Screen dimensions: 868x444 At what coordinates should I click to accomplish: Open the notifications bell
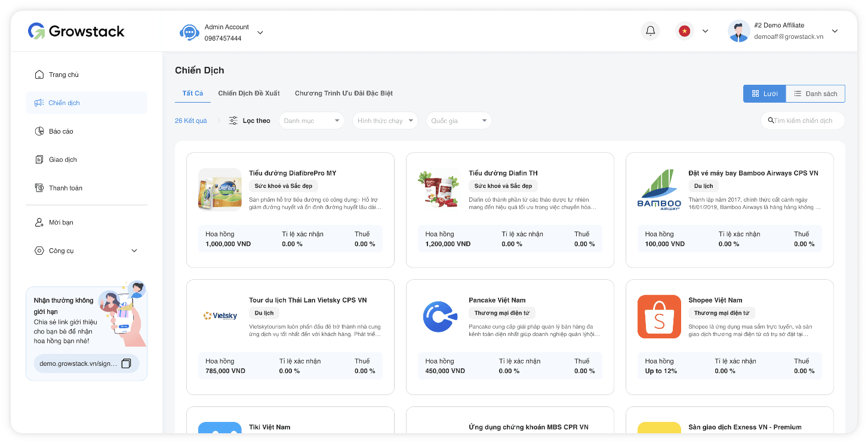650,31
